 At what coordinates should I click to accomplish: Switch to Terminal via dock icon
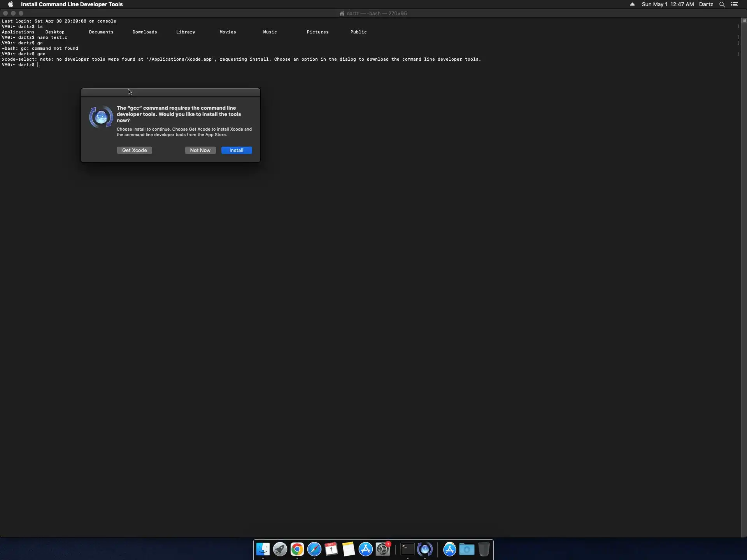407,549
